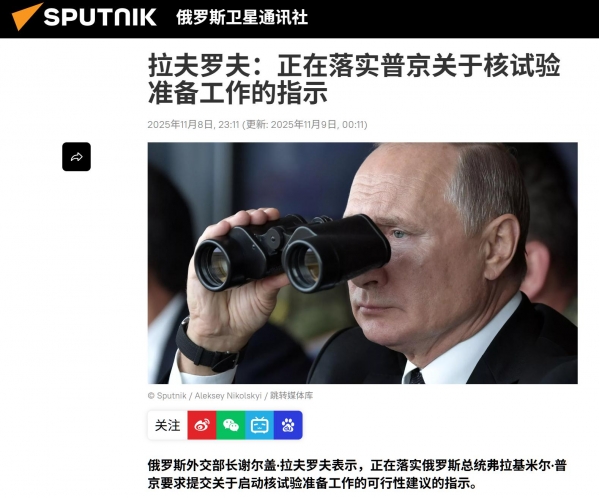
Task: Click the Putin binoculars article photo
Action: point(363,263)
